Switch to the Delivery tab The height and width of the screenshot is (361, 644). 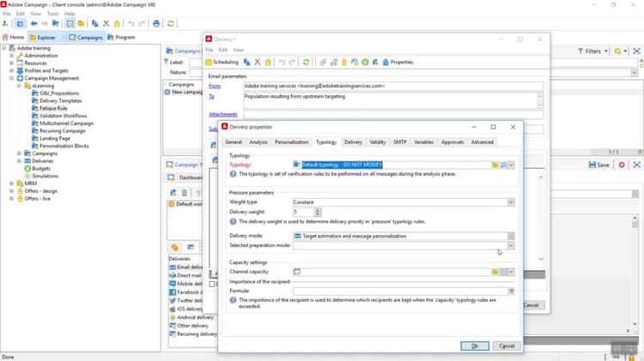[353, 142]
